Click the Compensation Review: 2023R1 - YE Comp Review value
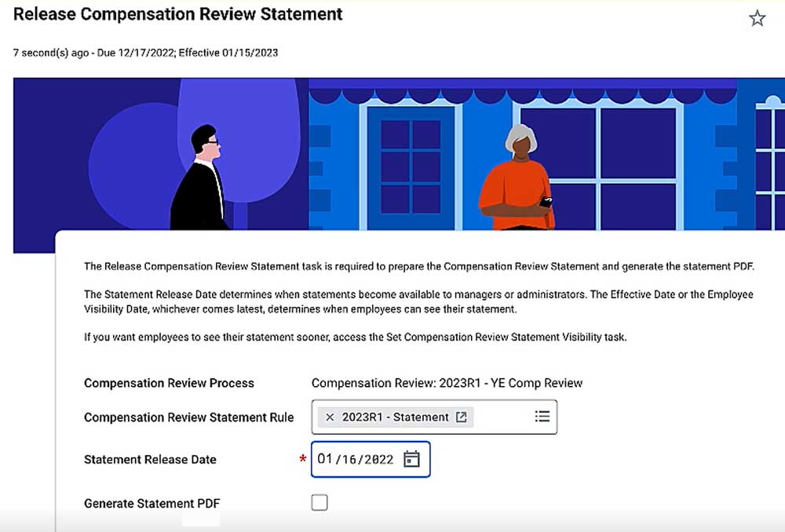This screenshot has width=785, height=532. coord(447,383)
